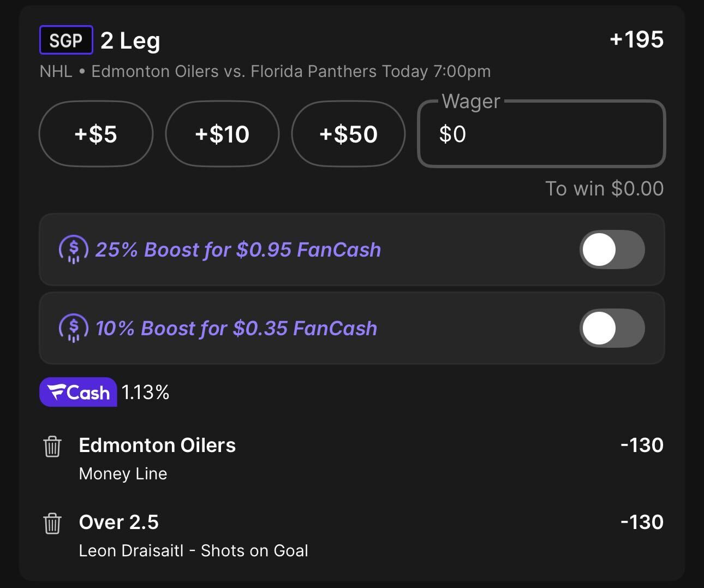Turn on the 10% Boost switch
Viewport: 704px width, 588px height.
(x=612, y=328)
